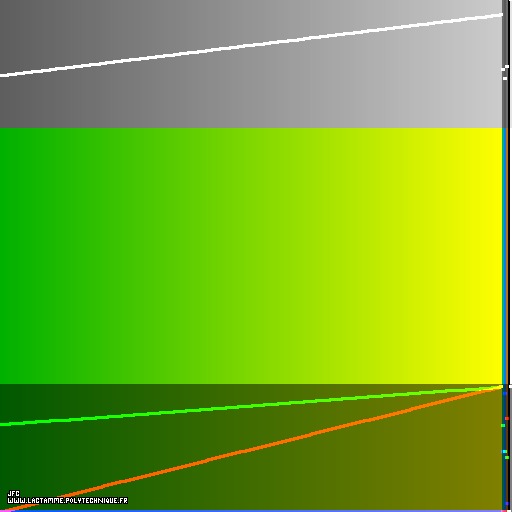Click the blue horizontal line along bottom edge
Viewport: 512px width, 512px height.
coord(250,511)
